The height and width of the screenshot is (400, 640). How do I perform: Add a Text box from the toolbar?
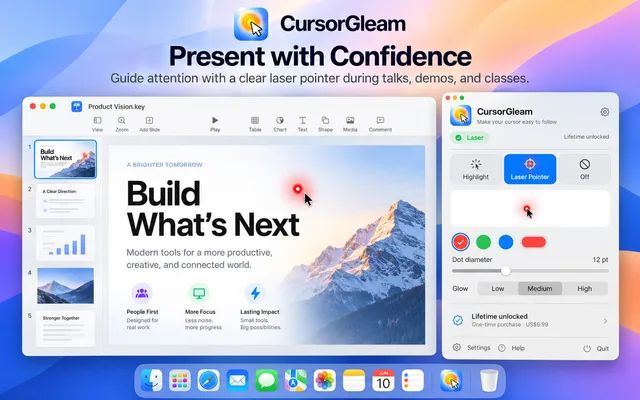302,124
